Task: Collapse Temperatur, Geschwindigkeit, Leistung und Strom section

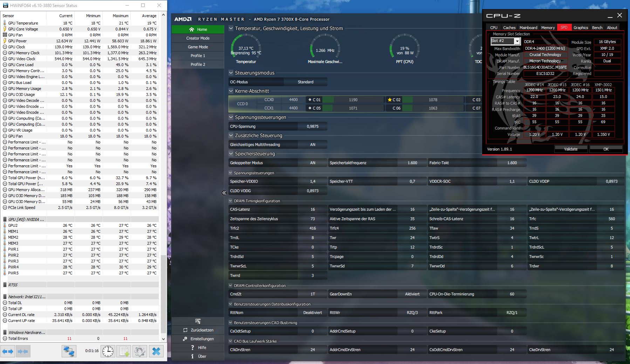Action: 231,28
